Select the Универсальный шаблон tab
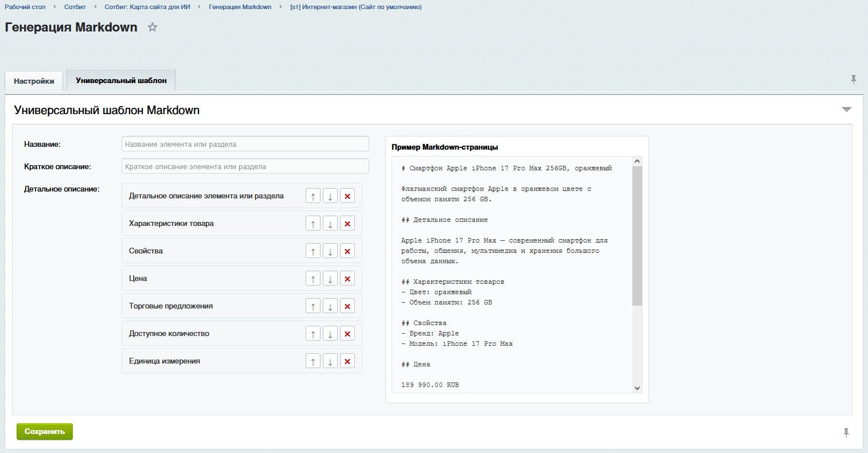Image resolution: width=868 pixels, height=453 pixels. tap(121, 80)
